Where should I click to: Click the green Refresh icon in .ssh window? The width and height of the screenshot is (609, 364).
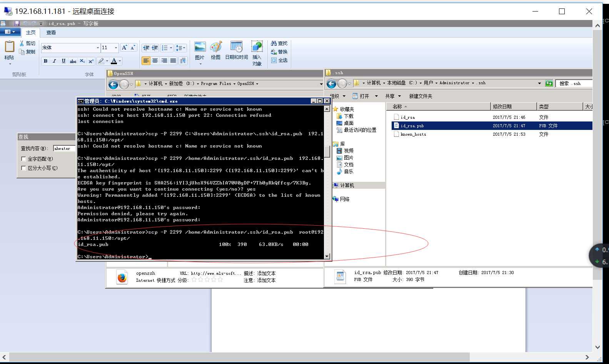click(x=549, y=83)
